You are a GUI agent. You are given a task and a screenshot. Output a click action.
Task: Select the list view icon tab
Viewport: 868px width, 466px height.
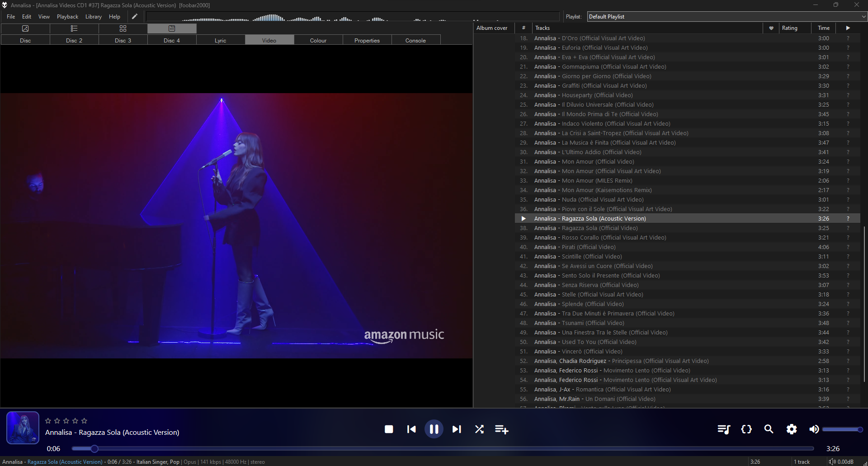tap(74, 28)
